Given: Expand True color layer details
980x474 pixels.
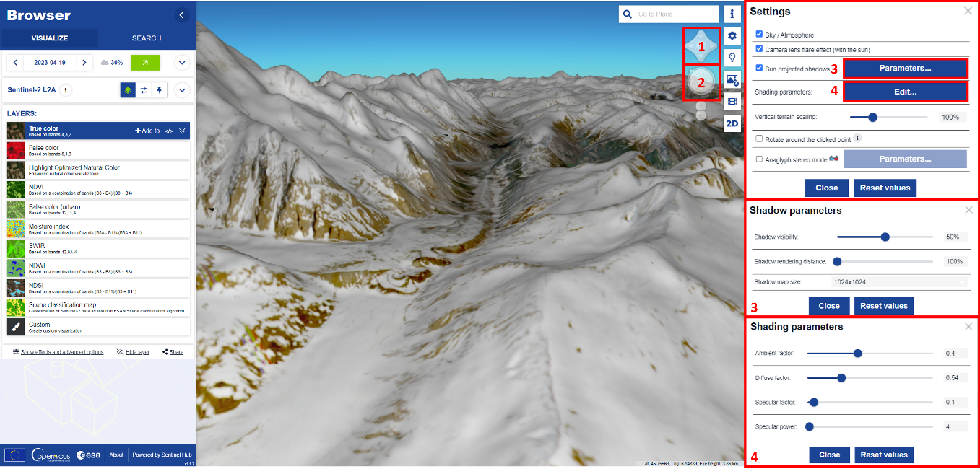Looking at the screenshot, I should tap(183, 131).
